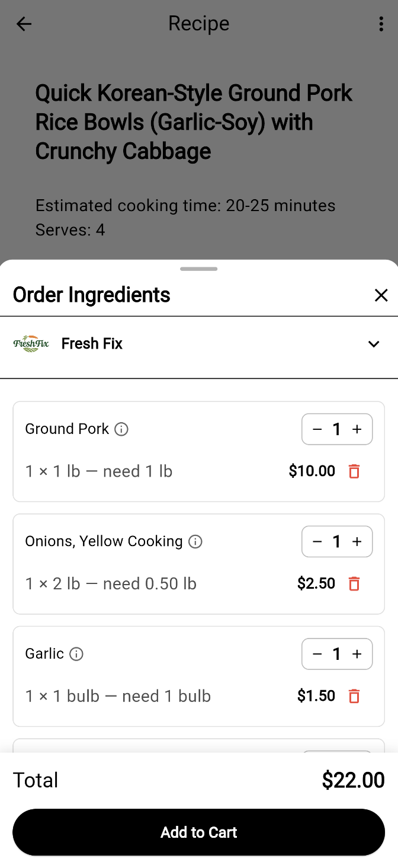Remove Onions, Yellow Cooking item
This screenshot has width=398, height=868.
(354, 583)
